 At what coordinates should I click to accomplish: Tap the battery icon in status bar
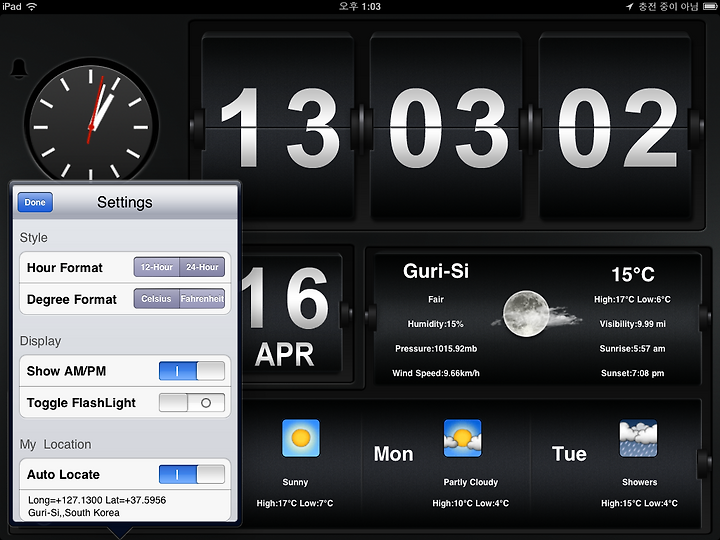[710, 7]
